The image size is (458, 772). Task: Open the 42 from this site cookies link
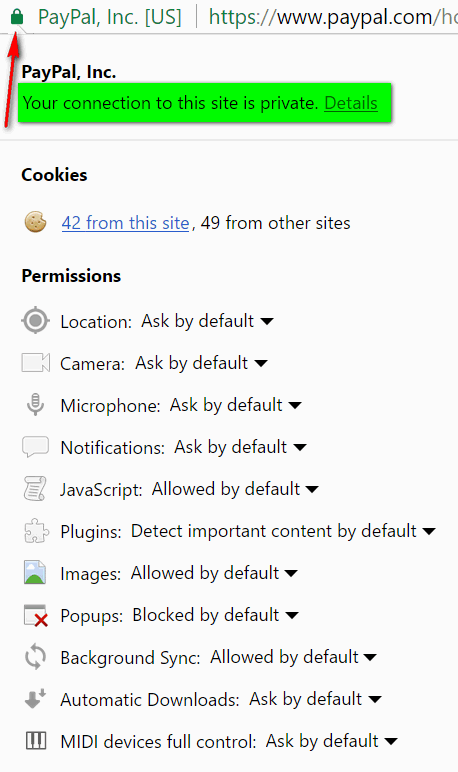click(125, 223)
